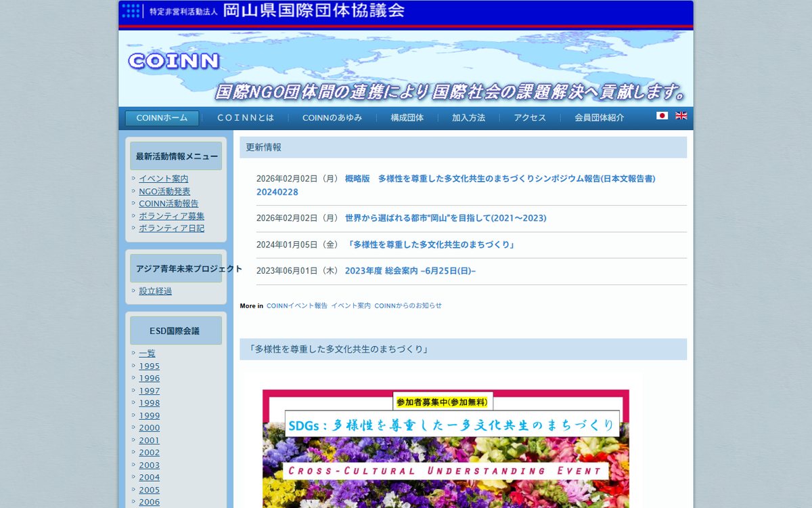Open the 設立経過 sidebar link
The width and height of the screenshot is (812, 508).
click(156, 291)
